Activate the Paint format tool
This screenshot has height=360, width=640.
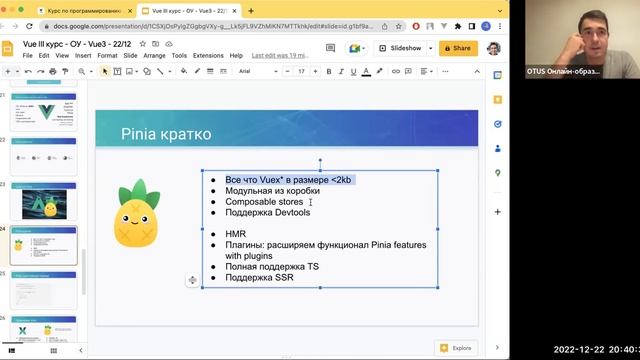[x=65, y=71]
